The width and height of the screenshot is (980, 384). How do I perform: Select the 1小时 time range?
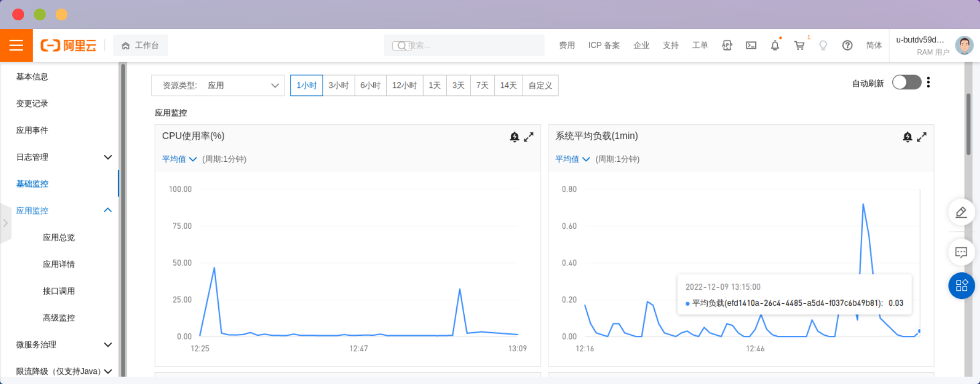click(307, 85)
